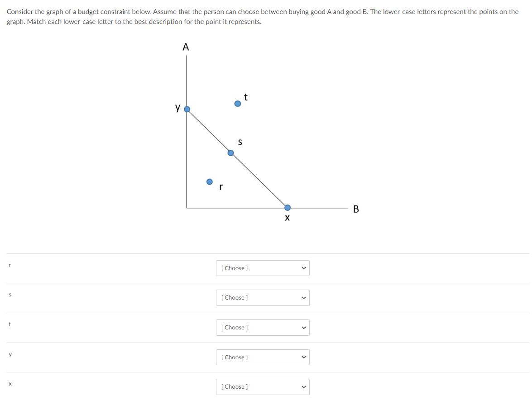Click the question text about budget constraint
Screen dimensions: 532x405
point(263,17)
